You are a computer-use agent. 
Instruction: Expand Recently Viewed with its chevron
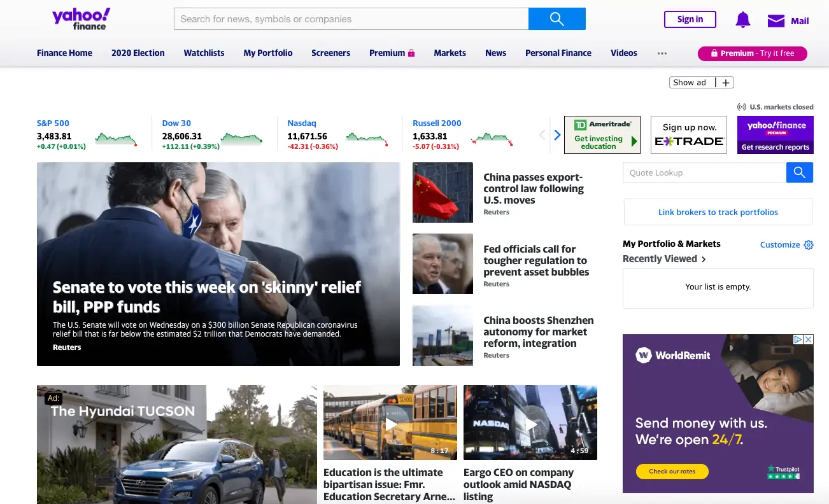point(704,259)
